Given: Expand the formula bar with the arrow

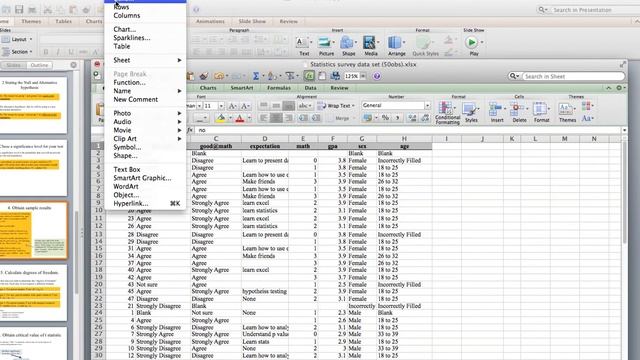Looking at the screenshot, I should (624, 130).
